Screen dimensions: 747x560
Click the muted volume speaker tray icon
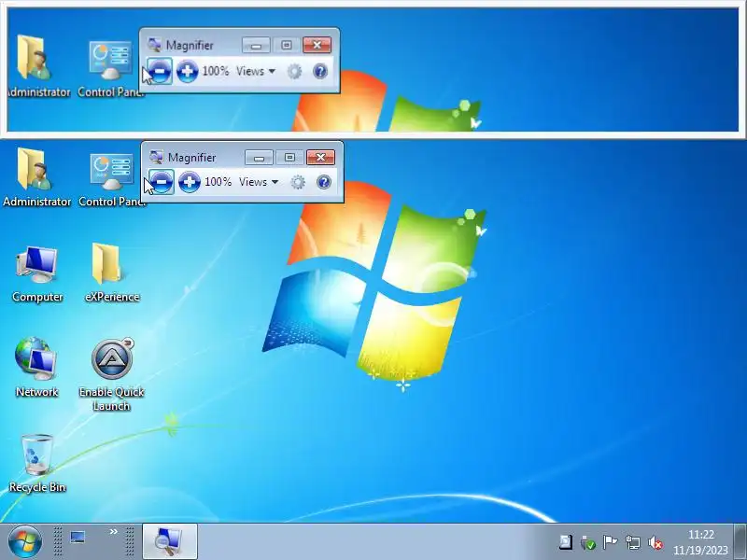pos(655,542)
